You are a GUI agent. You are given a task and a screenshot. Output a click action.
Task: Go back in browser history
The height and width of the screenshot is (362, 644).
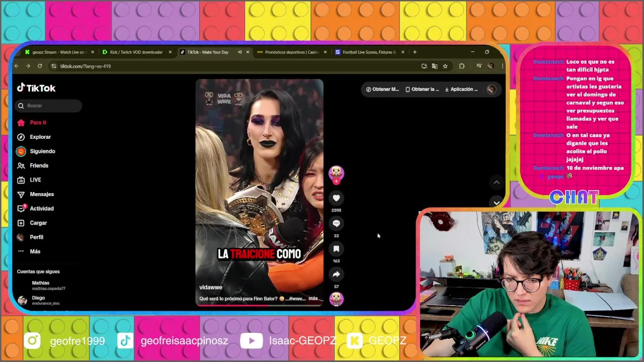tap(17, 66)
